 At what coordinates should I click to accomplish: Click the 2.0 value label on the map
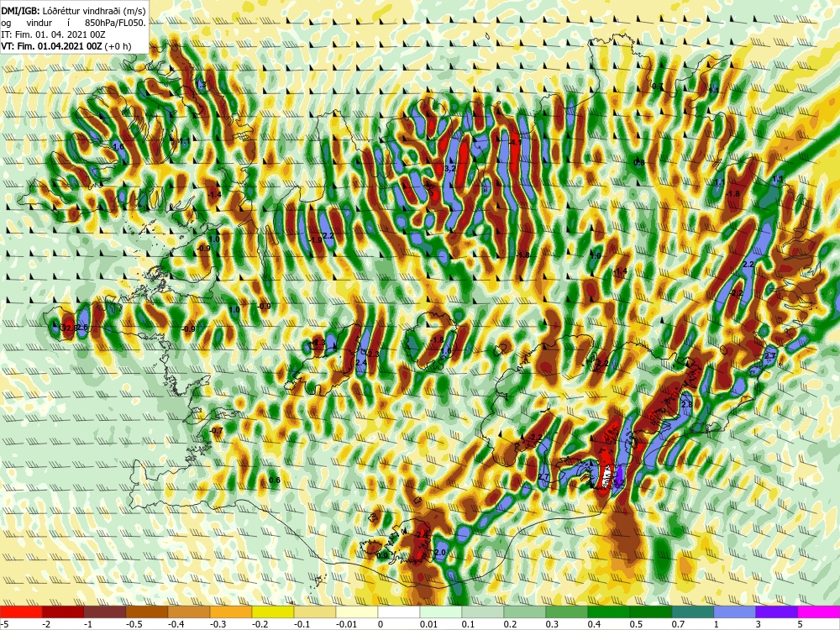pos(440,553)
